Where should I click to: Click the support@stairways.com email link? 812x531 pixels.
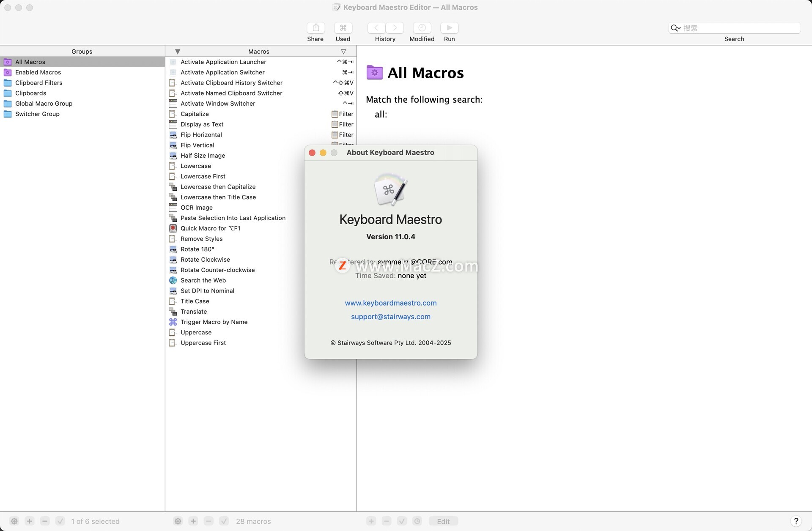(391, 317)
